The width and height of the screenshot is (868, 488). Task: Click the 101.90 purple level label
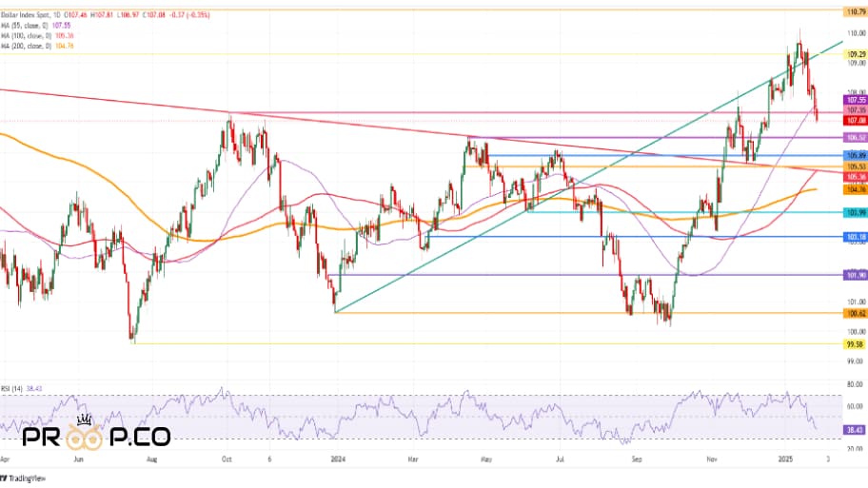pos(856,275)
